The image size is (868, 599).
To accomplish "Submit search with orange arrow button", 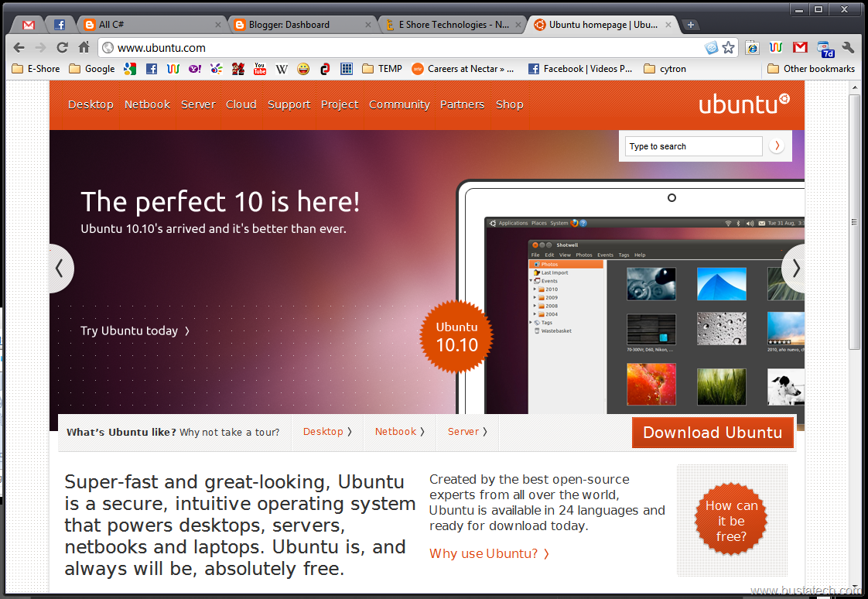I will 777,145.
